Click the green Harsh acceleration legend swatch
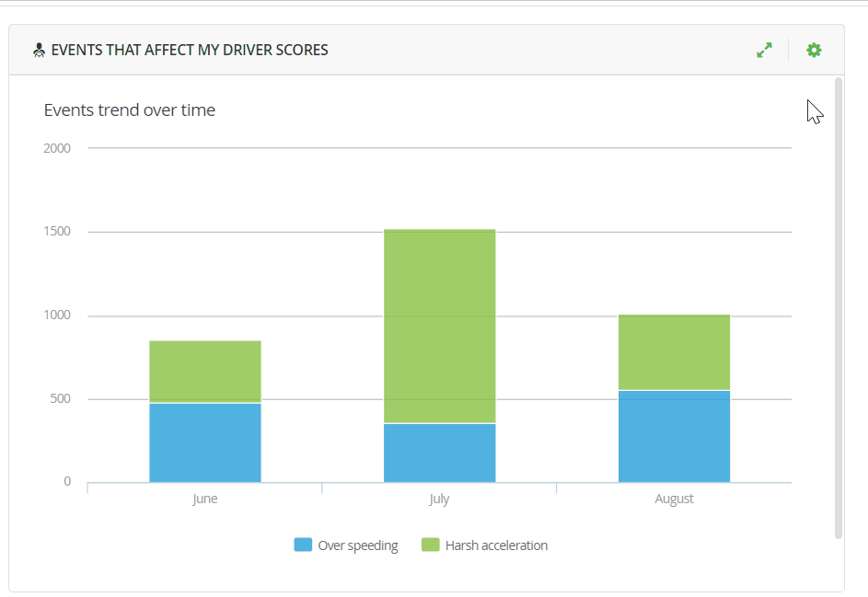Image resolution: width=868 pixels, height=597 pixels. click(430, 545)
